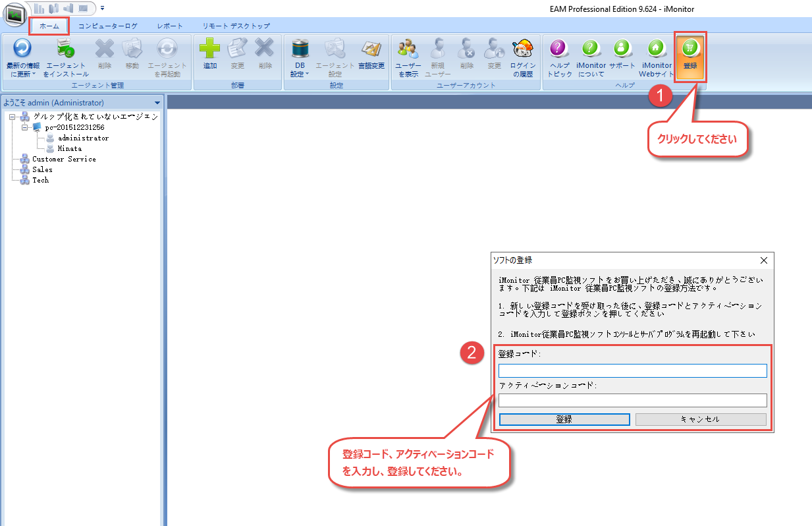Viewport: 812px width, 526px height.
Task: Click the 登録コード input field
Action: coord(632,370)
